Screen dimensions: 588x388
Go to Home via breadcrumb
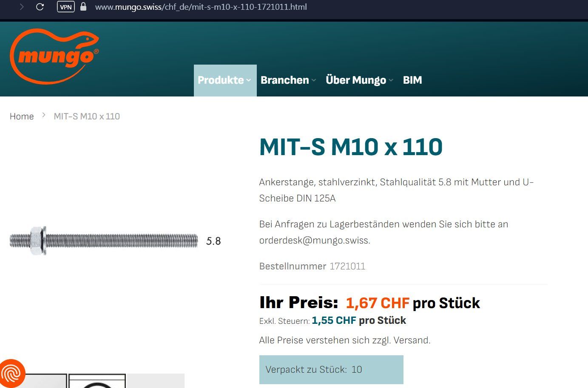click(22, 116)
